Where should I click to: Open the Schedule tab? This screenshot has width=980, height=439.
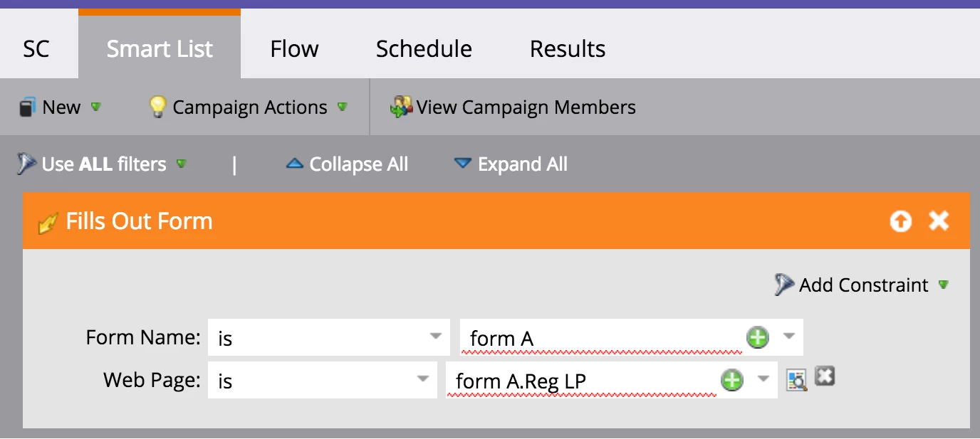(x=424, y=48)
